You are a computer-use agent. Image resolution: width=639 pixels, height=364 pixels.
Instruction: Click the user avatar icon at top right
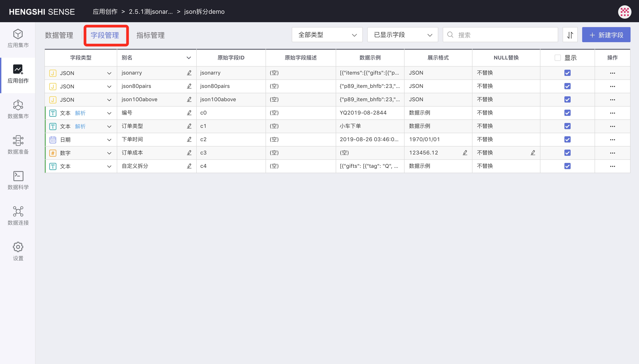625,12
